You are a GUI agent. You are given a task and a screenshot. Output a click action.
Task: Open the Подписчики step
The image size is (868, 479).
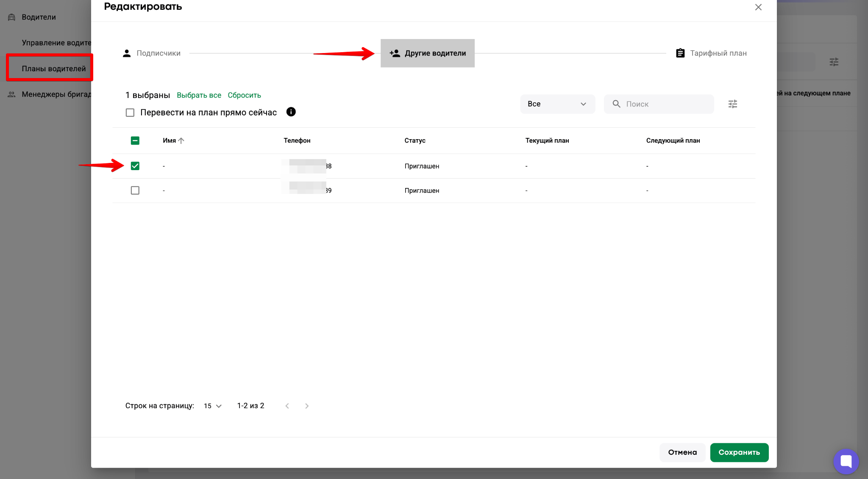point(151,53)
